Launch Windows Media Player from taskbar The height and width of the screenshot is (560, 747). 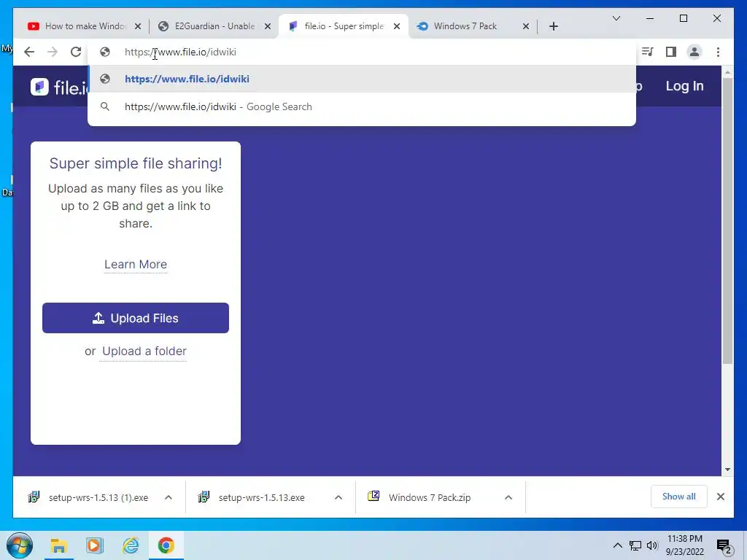(x=94, y=545)
